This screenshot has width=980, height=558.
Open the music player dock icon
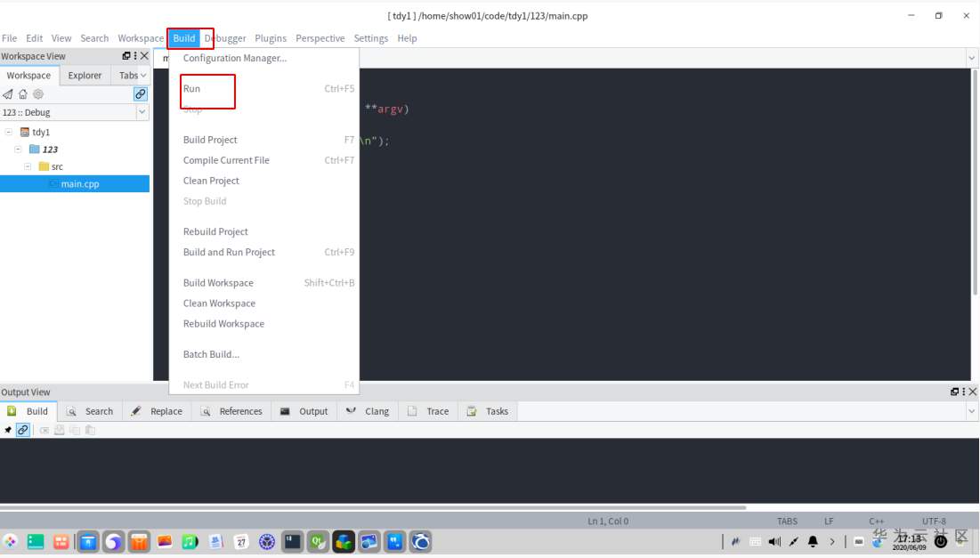pos(190,541)
